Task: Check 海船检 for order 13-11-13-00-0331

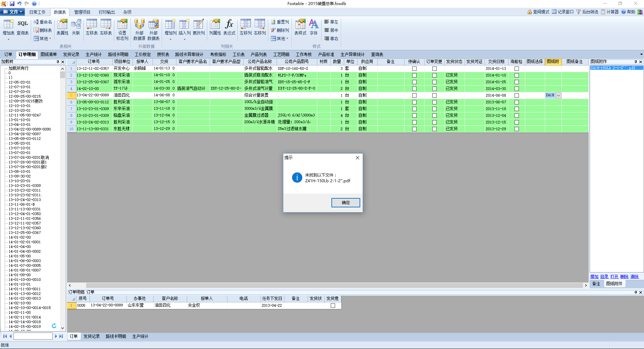Action: point(517,129)
